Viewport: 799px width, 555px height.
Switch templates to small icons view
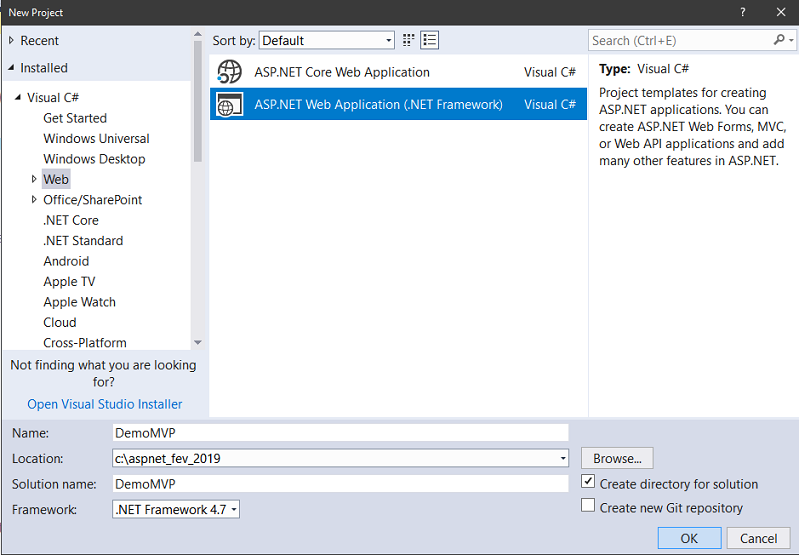408,40
